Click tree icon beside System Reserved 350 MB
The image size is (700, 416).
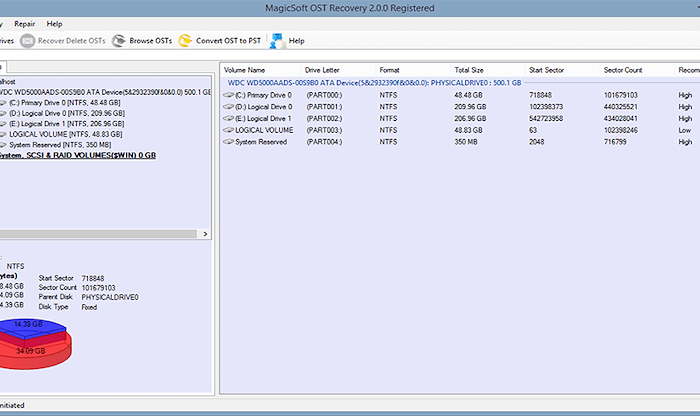coord(3,145)
